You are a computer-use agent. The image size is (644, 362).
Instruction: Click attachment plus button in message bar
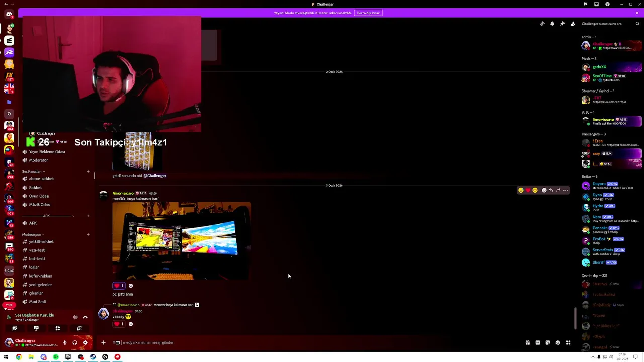tap(103, 343)
